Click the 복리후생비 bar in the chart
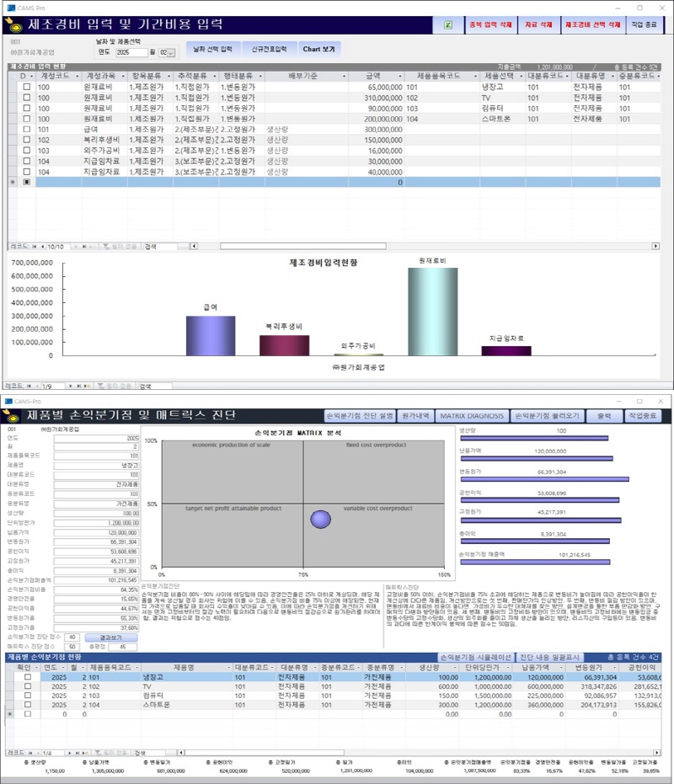Viewport: 674px width, 784px height. (284, 345)
